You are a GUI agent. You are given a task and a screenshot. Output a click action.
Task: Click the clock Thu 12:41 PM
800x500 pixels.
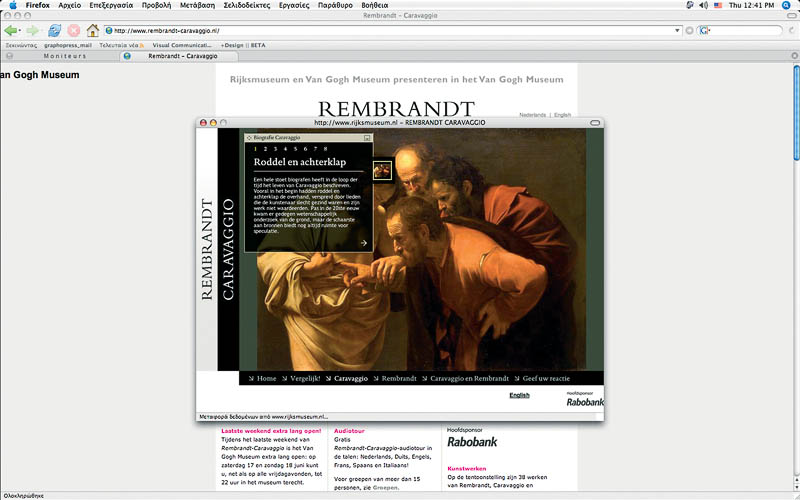(752, 5)
